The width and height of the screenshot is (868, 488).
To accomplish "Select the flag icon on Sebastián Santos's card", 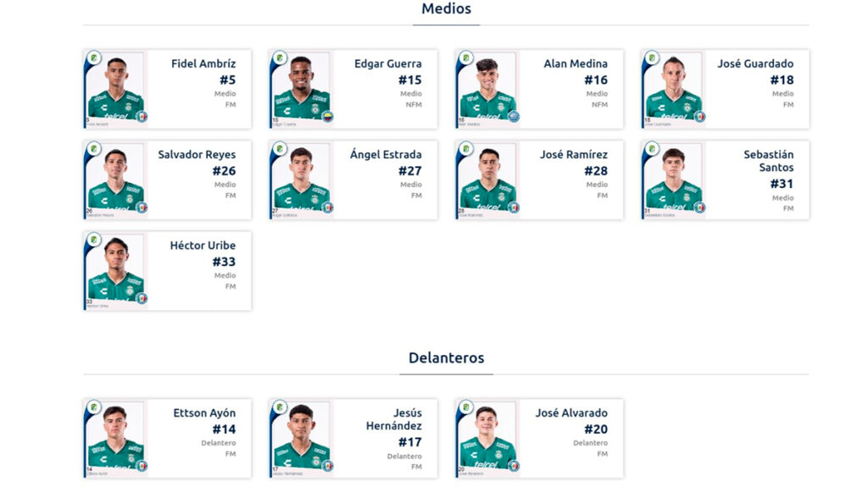I will pos(699,208).
